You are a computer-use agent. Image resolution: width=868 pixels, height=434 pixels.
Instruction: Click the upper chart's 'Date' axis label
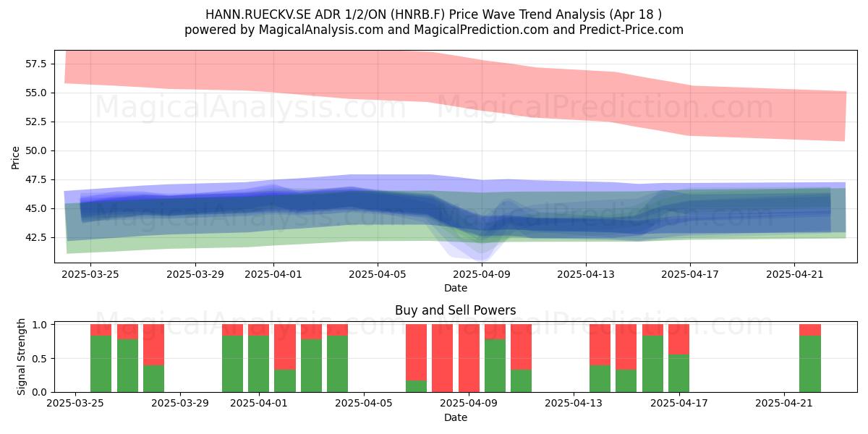pyautogui.click(x=456, y=288)
